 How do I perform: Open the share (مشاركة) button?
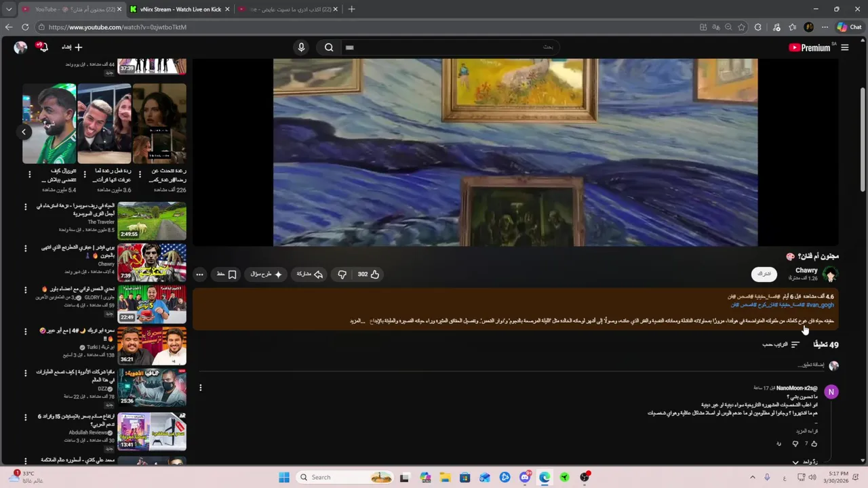tap(309, 274)
